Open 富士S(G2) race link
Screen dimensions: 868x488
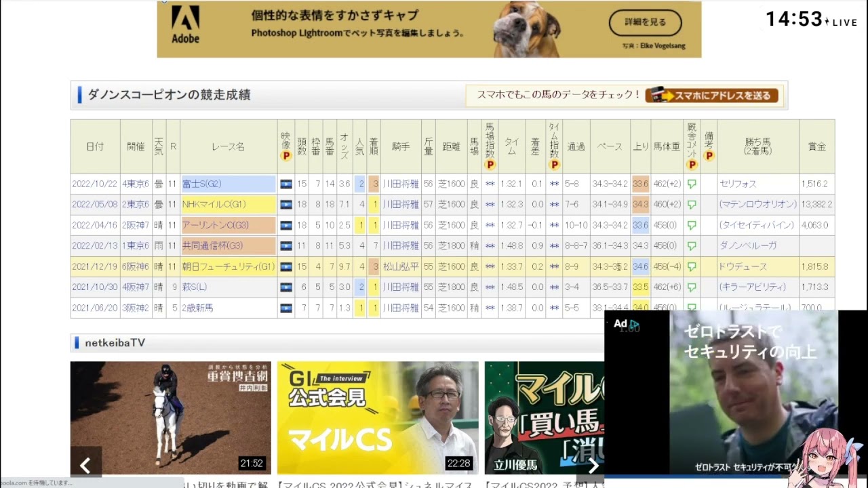(x=201, y=184)
